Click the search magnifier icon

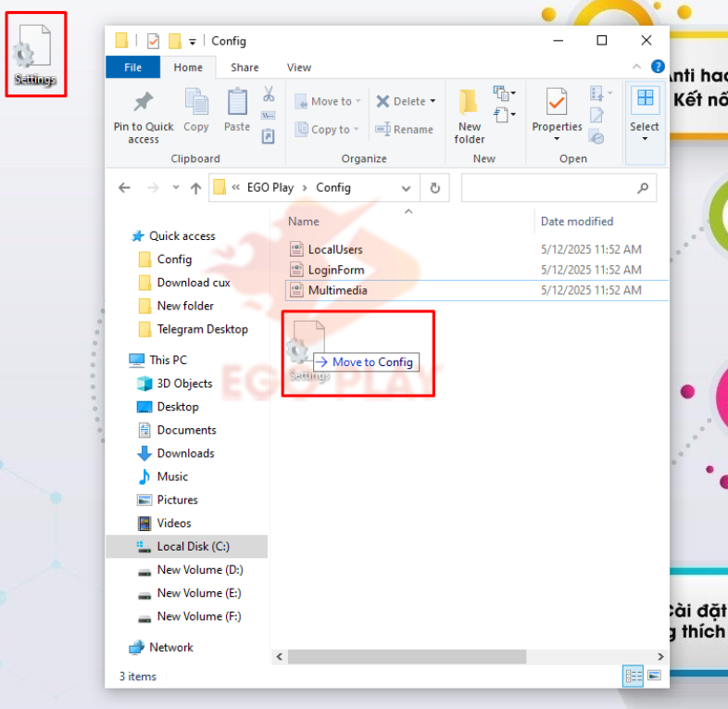(643, 188)
